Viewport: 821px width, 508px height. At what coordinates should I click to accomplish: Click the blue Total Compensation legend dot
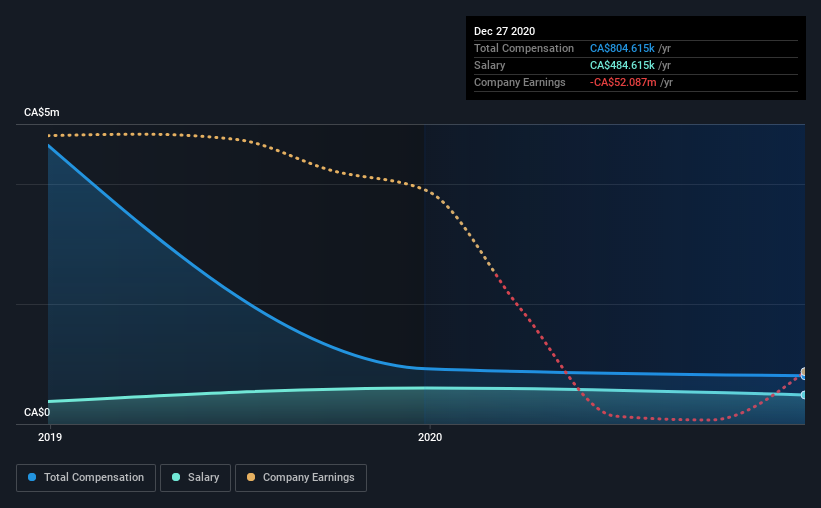click(x=32, y=477)
